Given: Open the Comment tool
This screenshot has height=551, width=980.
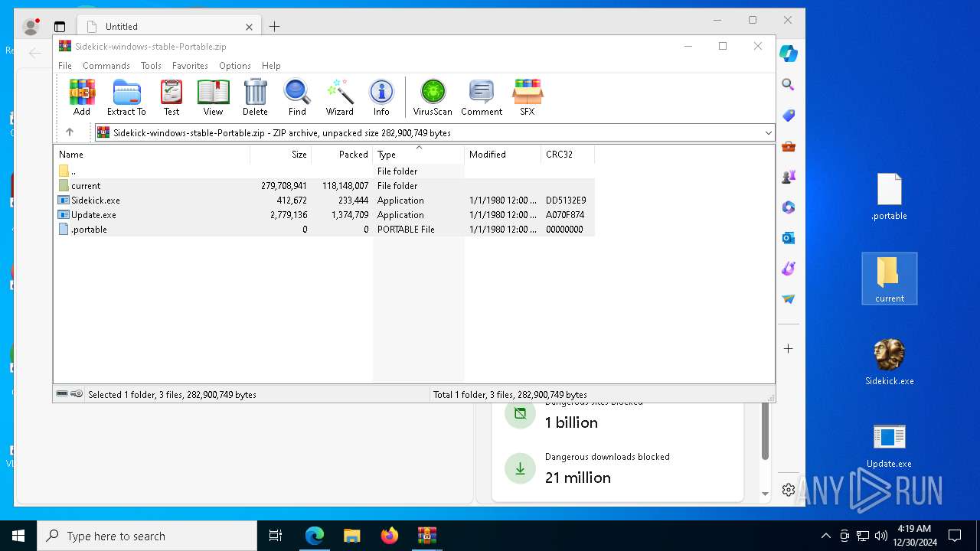Looking at the screenshot, I should click(482, 97).
